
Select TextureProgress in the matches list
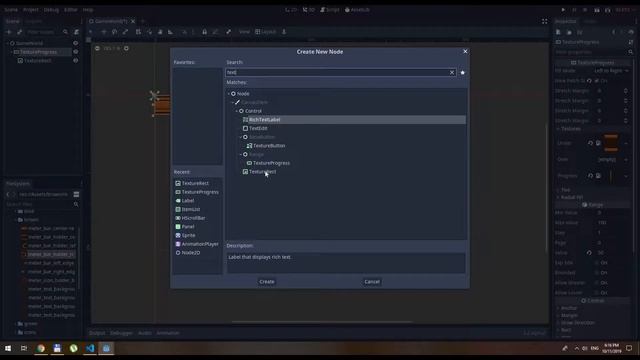click(x=271, y=163)
